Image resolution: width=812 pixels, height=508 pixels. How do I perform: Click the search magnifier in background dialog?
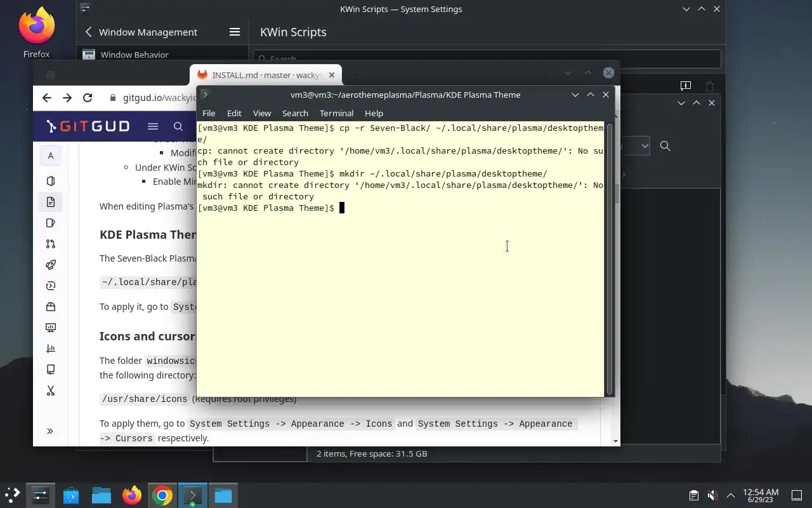665,146
